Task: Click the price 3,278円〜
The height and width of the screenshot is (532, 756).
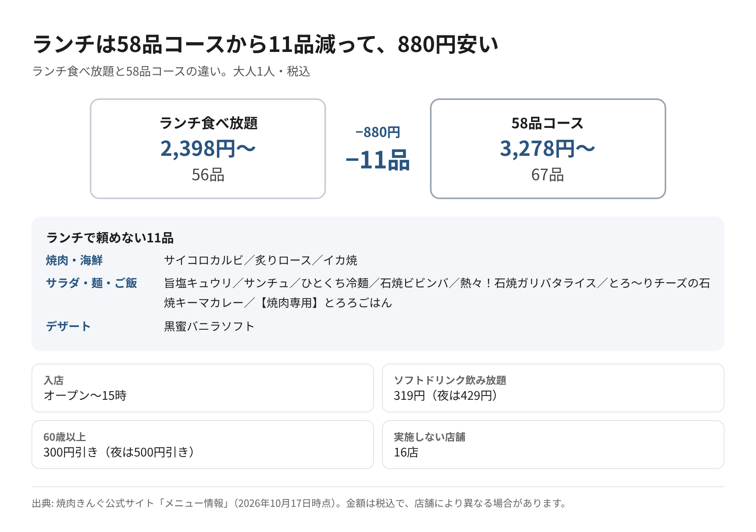Action: [x=548, y=149]
